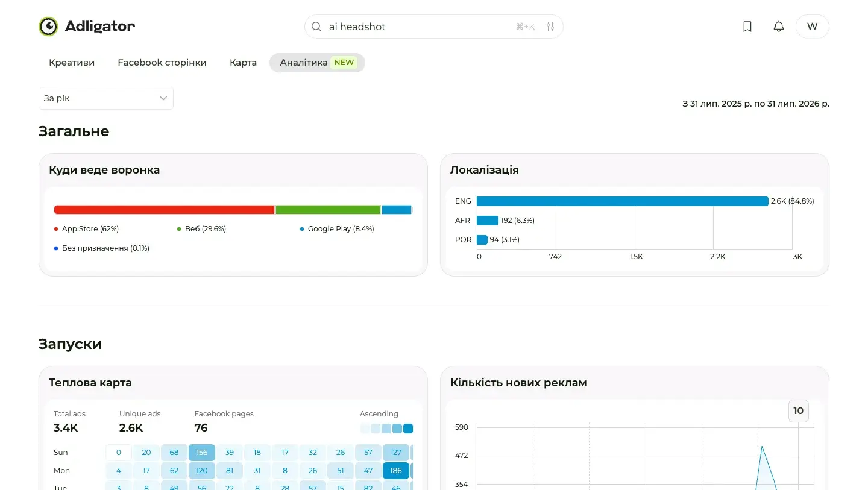Click the "2.6K (84.8%)" ENG value label
868x490 pixels.
[793, 201]
